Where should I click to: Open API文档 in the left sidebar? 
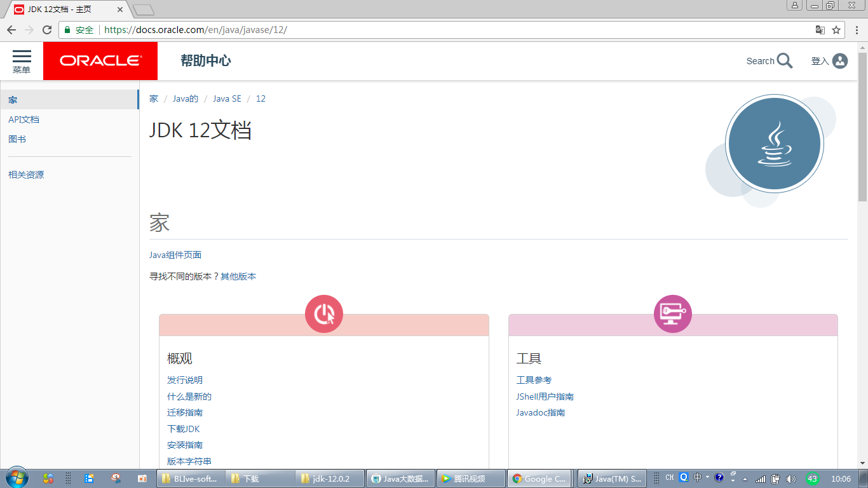tap(22, 119)
